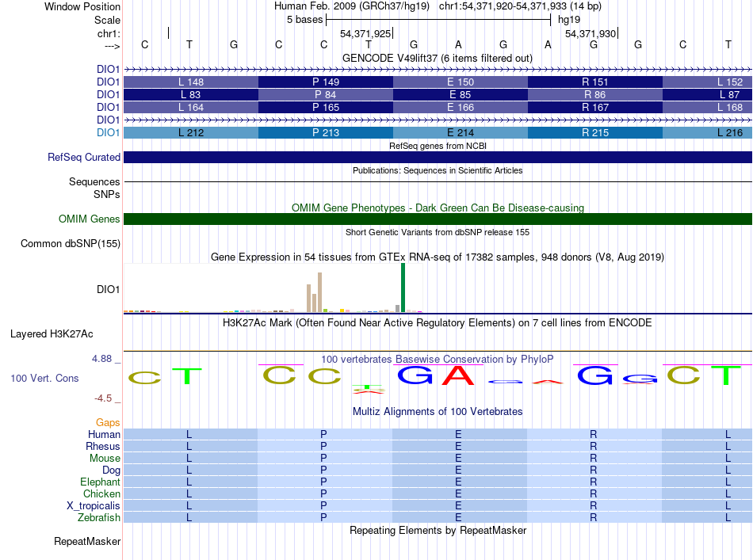The image size is (753, 560).
Task: Open the GENCODE V49lift37 track title
Action: (437, 58)
